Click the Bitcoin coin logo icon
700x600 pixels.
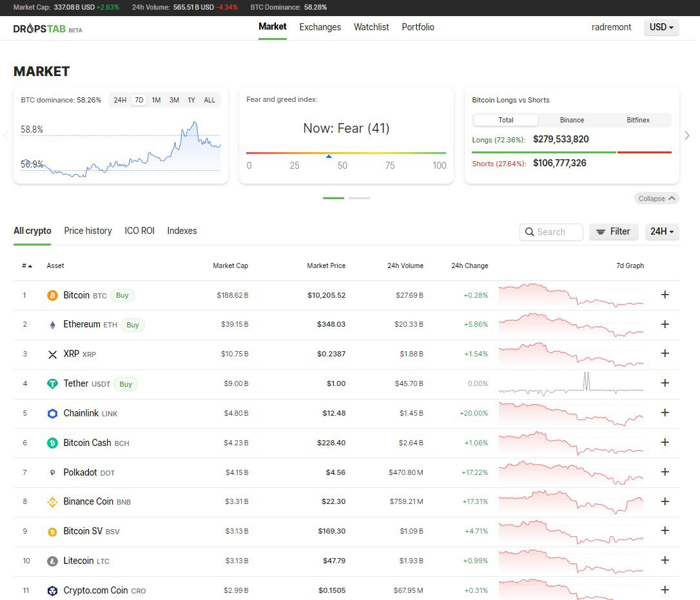pos(52,296)
